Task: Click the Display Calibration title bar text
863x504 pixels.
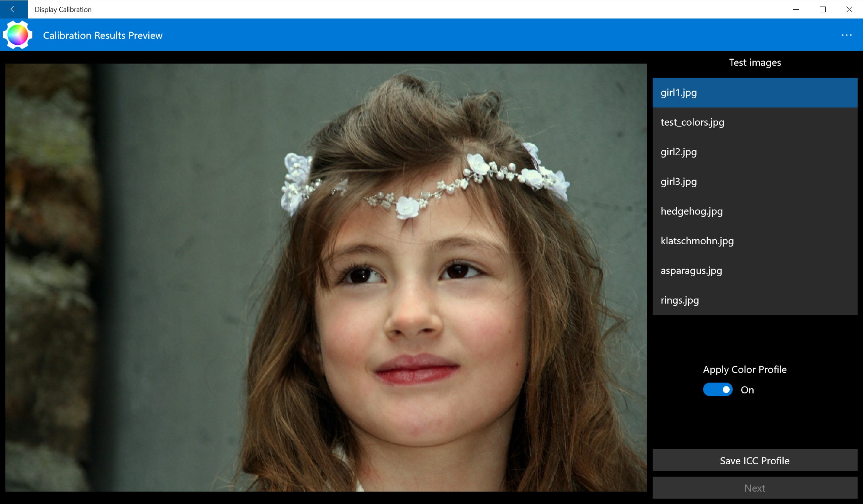Action: click(63, 9)
